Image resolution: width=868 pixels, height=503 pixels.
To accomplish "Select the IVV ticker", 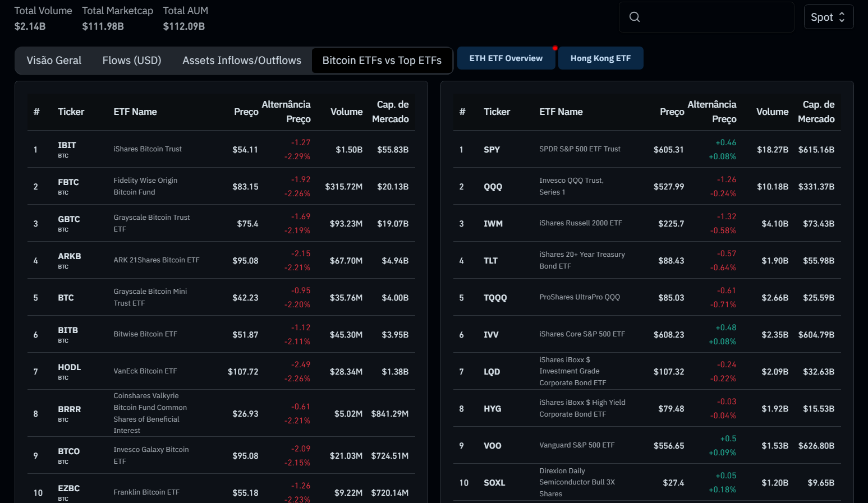I will pyautogui.click(x=492, y=335).
